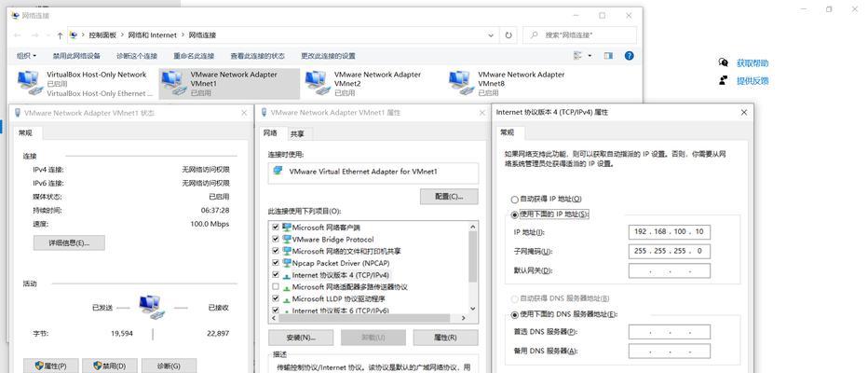
Task: Toggle the preview pane icon
Action: click(x=608, y=55)
